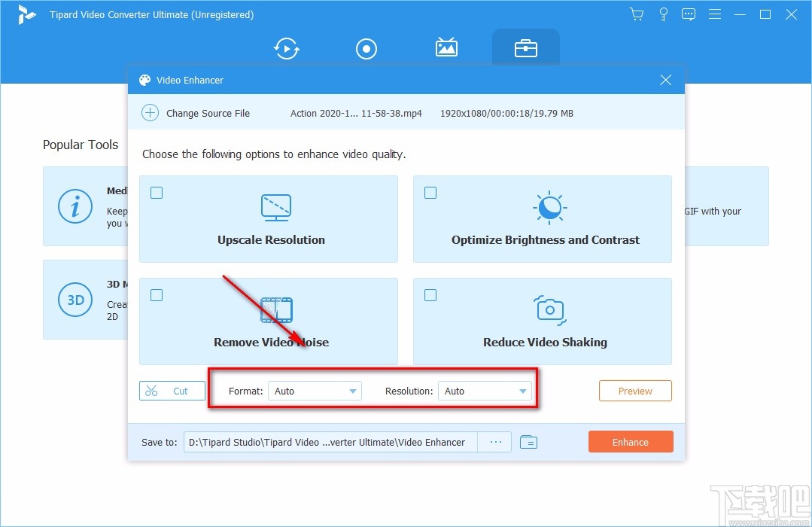Click the Remove Video Noise film icon
This screenshot has width=812, height=527.
point(276,310)
